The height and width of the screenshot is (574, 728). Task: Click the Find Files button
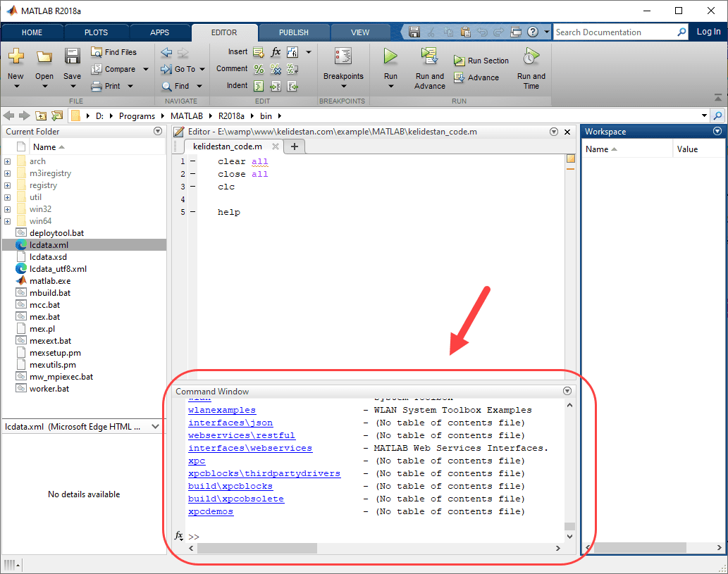click(x=113, y=52)
